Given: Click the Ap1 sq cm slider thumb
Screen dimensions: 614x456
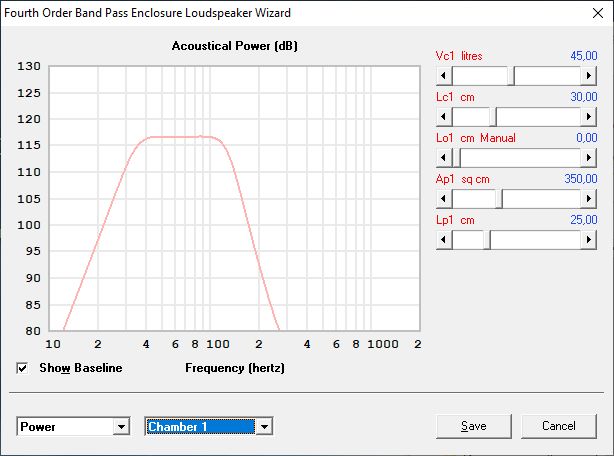Looking at the screenshot, I should tap(498, 199).
